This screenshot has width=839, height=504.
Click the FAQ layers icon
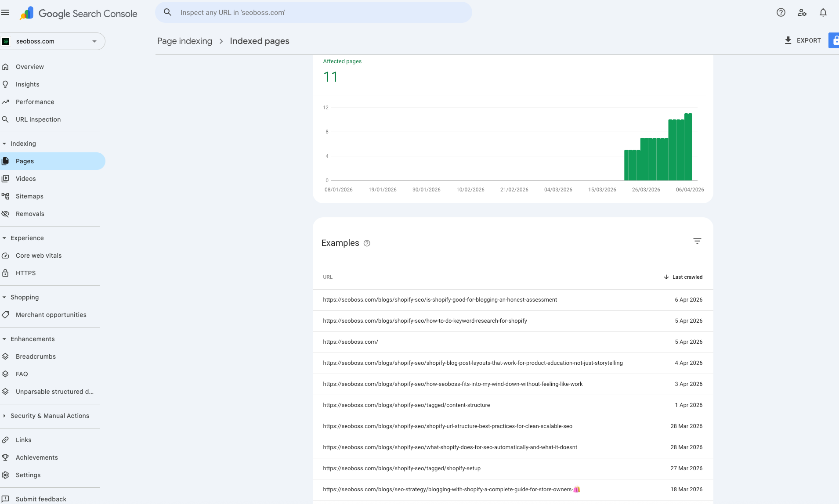point(5,374)
